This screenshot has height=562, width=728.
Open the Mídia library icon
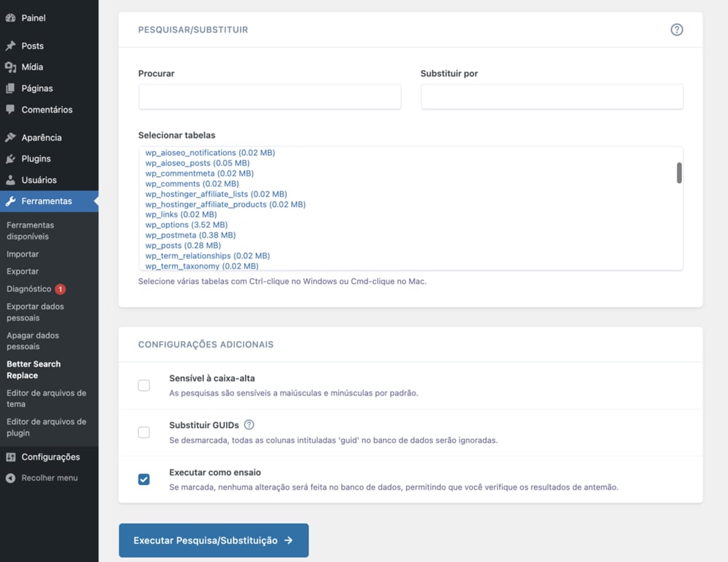[x=10, y=67]
